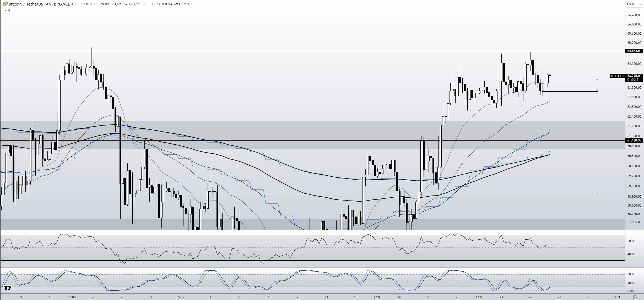Screen dimensions: 644x300
Task: Open the USDT currency dropdown
Action: coord(634,4)
